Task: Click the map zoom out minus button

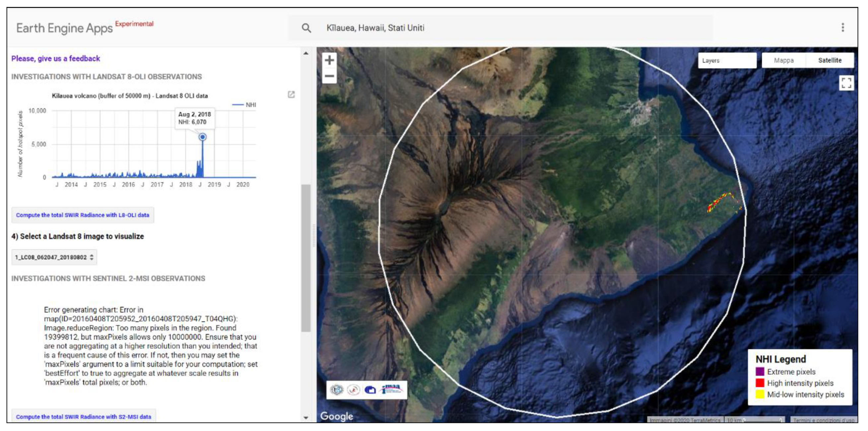Action: pyautogui.click(x=329, y=76)
